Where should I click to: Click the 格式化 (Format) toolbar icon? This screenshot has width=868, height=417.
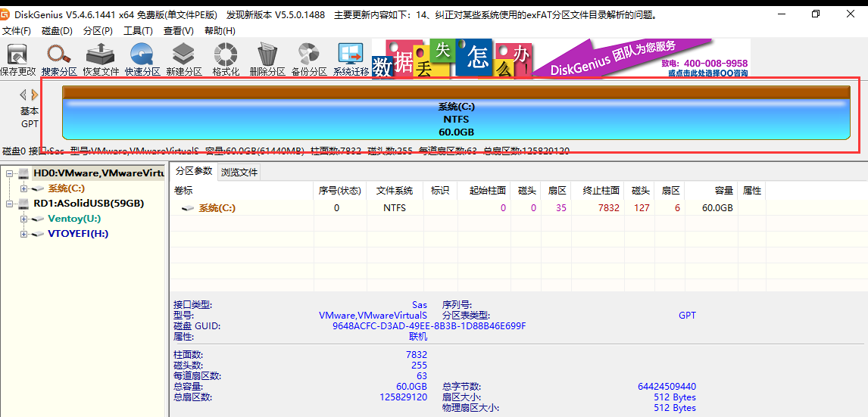(x=226, y=59)
